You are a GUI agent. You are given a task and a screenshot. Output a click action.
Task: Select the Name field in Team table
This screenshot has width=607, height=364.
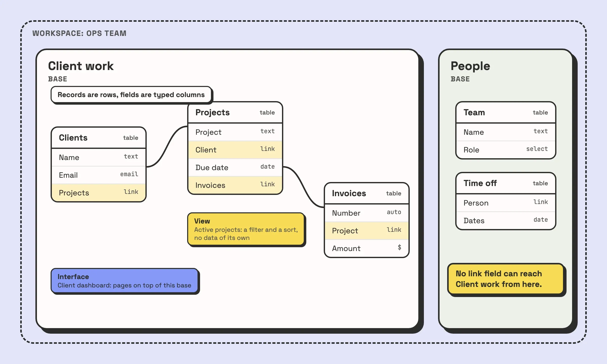[x=506, y=132]
